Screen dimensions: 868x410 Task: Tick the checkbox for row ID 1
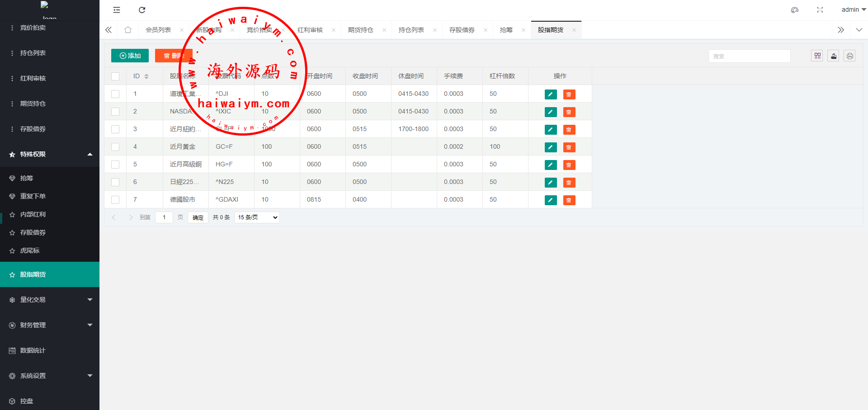point(115,94)
